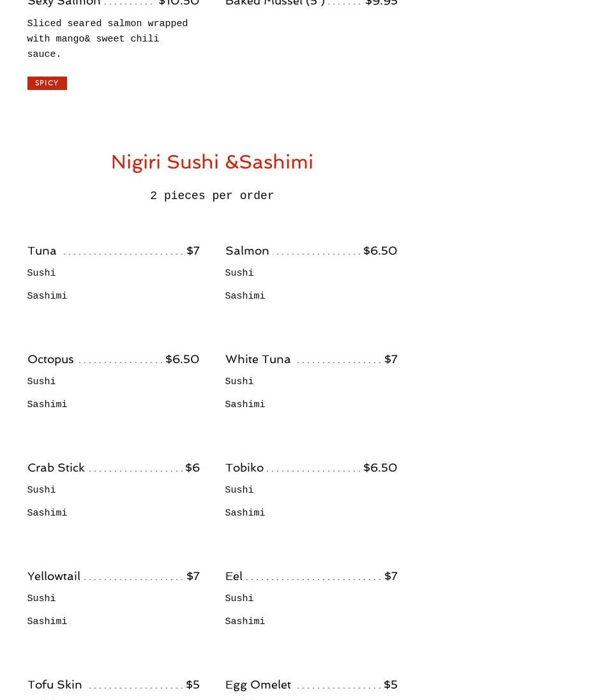Viewport: 616px width, 700px height.
Task: Choose Sushi option under Tuna
Action: tap(41, 273)
